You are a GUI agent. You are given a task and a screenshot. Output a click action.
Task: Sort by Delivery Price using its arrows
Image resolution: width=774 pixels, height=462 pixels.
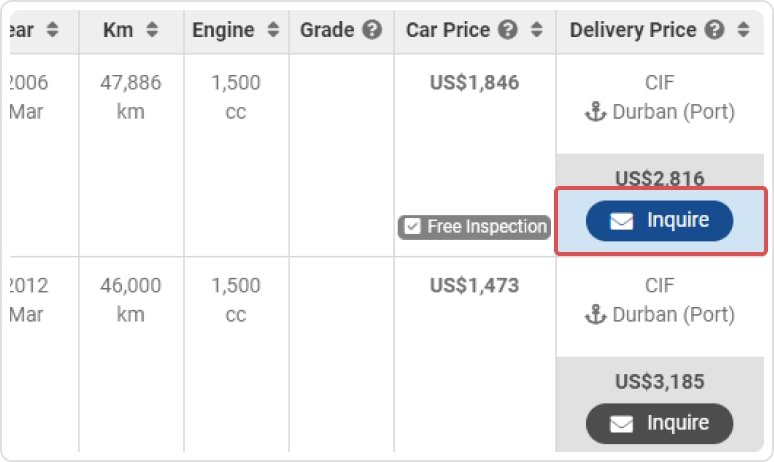(x=743, y=31)
